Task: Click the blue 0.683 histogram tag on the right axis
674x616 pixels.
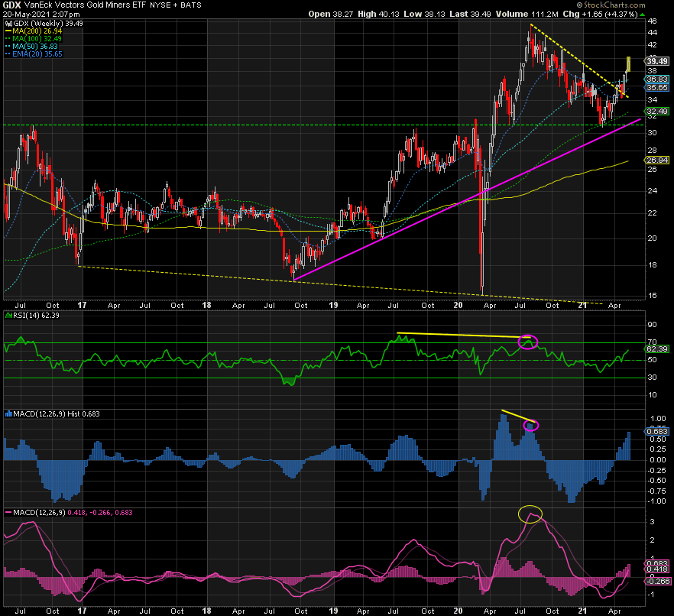Action: point(657,432)
